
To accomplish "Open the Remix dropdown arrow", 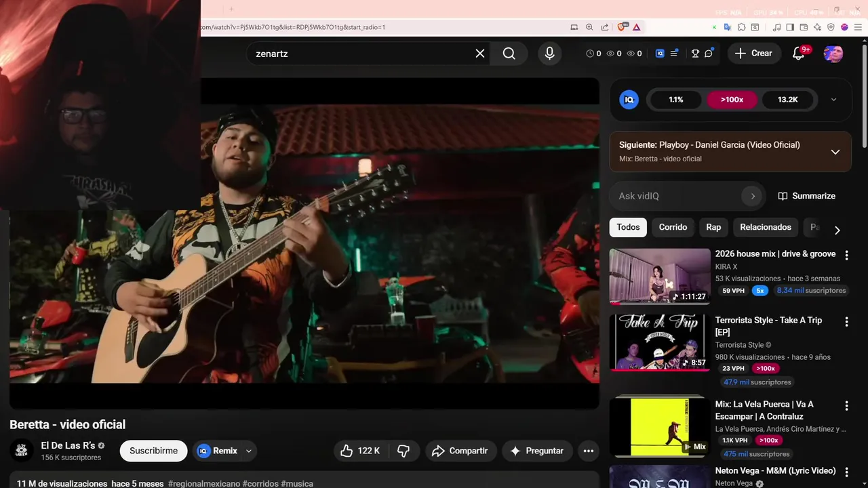I will (x=248, y=451).
